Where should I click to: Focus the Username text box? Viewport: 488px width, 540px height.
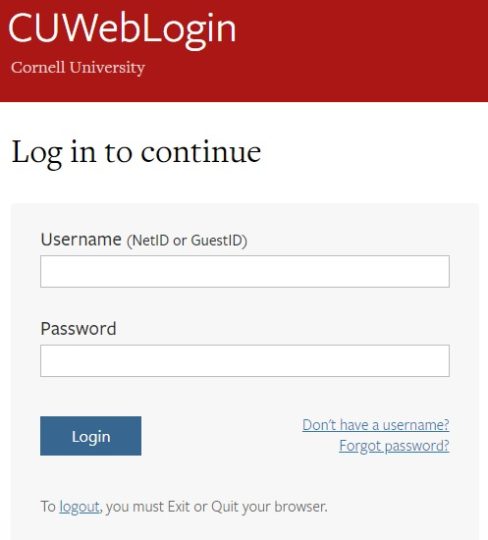(x=245, y=271)
